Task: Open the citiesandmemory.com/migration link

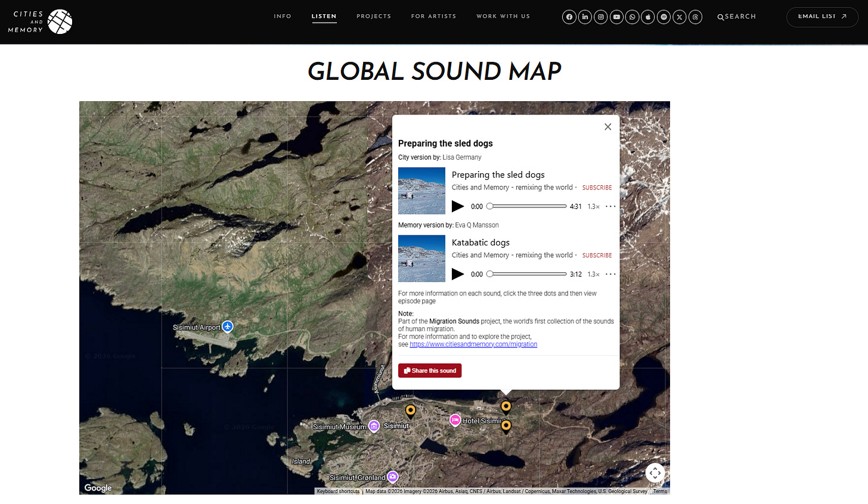Action: click(x=473, y=344)
